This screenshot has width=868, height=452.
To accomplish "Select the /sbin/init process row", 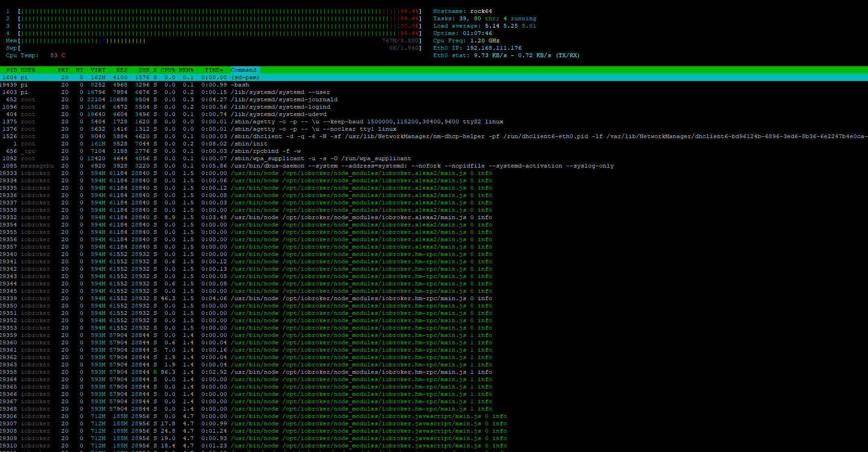I will click(434, 144).
